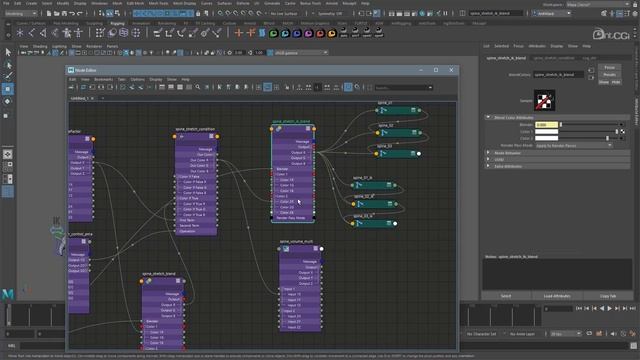The width and height of the screenshot is (640, 360).
Task: Click the Hide button in Attribute Editor
Action: 616,82
